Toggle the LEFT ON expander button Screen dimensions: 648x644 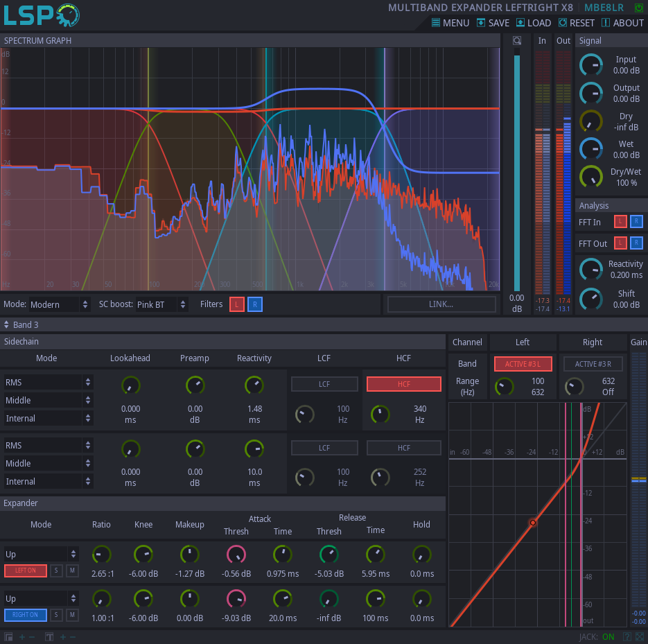[26, 571]
